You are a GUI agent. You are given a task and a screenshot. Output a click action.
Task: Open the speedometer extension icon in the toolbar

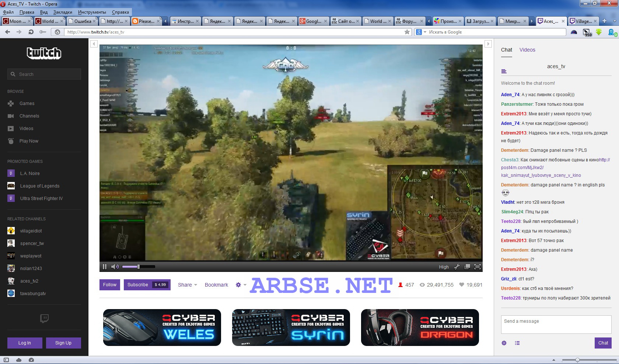click(574, 32)
